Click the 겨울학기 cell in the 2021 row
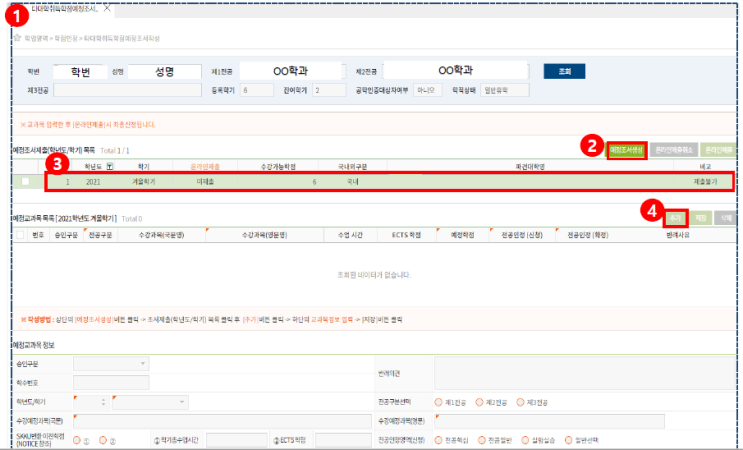Screen dimensions: 743x450 [144, 181]
